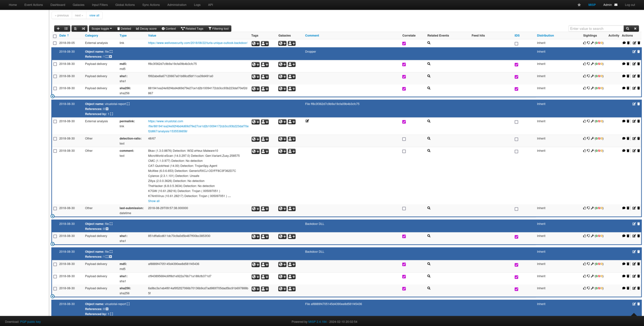Add thumbs-up sighting on the md5 attribute

click(x=584, y=64)
